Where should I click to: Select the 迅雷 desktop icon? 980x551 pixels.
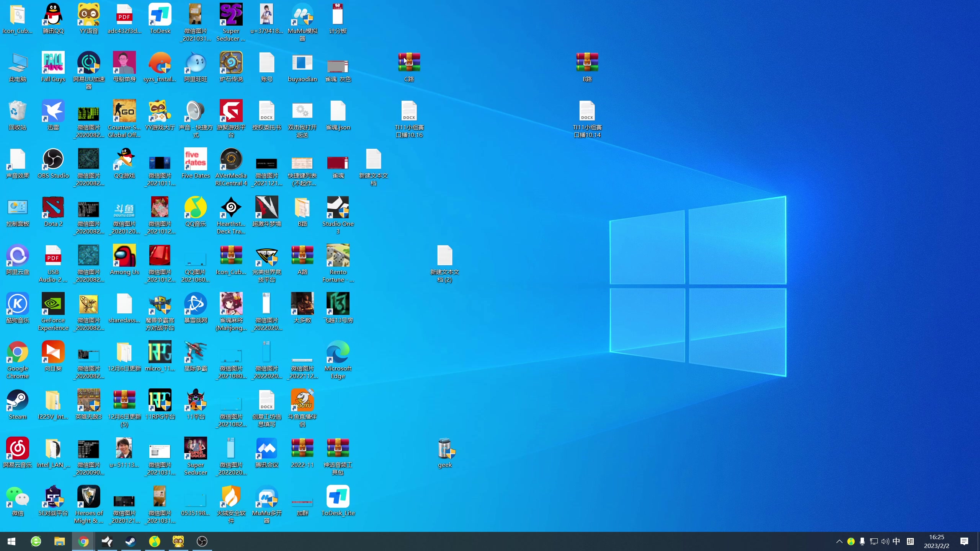tap(53, 116)
